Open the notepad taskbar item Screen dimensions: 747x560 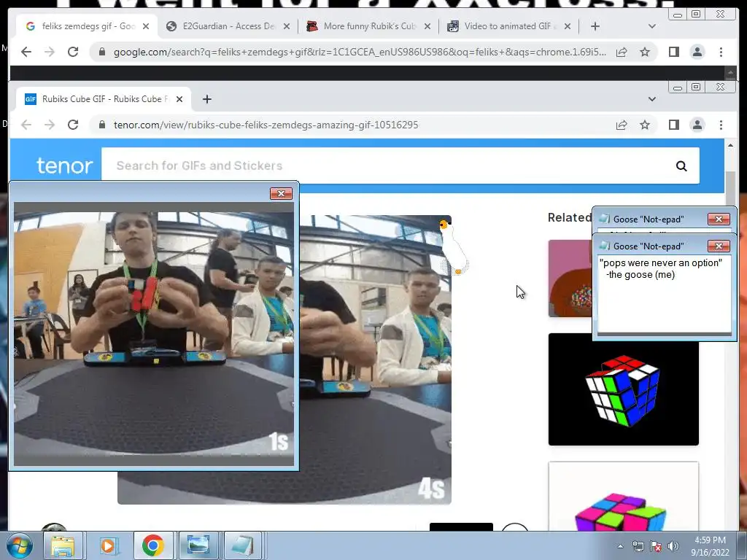coord(243,545)
